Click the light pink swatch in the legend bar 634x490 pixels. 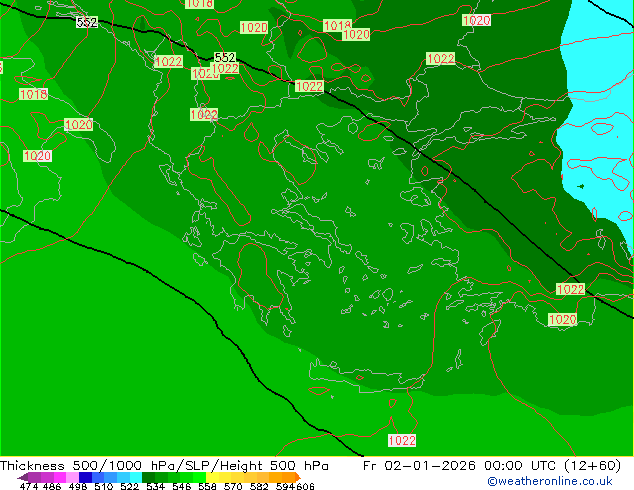[x=72, y=477]
